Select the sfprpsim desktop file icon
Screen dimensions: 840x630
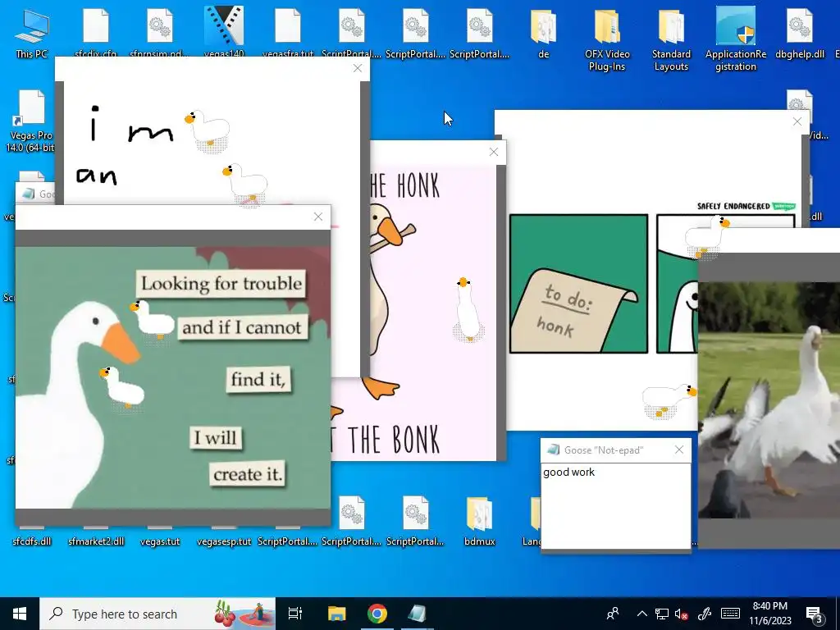click(160, 31)
